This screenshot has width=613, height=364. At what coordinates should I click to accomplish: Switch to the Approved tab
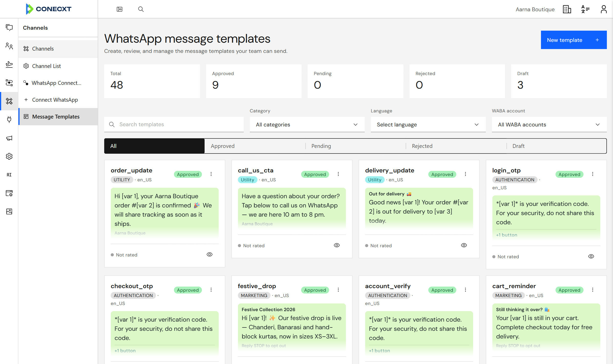255,146
